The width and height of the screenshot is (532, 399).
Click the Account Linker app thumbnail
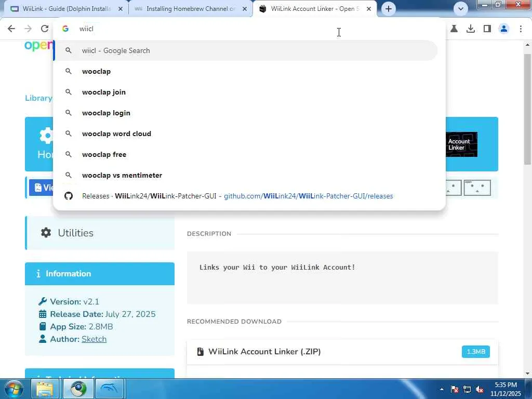pos(461,144)
